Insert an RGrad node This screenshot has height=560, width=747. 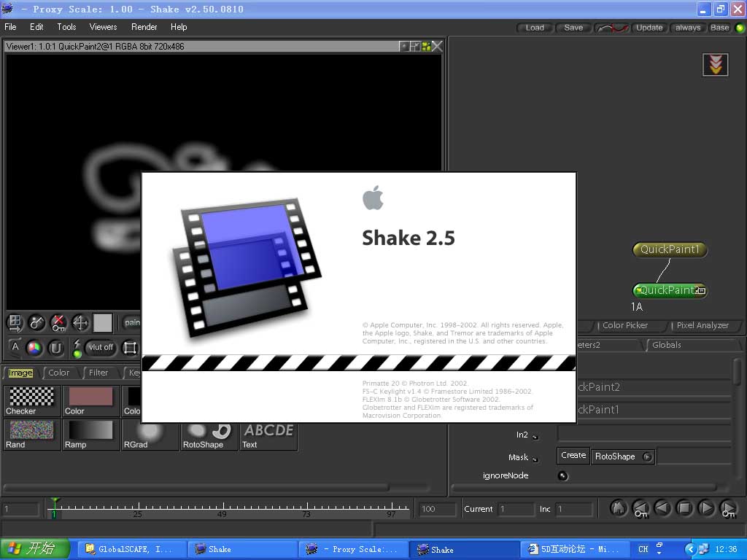click(150, 436)
